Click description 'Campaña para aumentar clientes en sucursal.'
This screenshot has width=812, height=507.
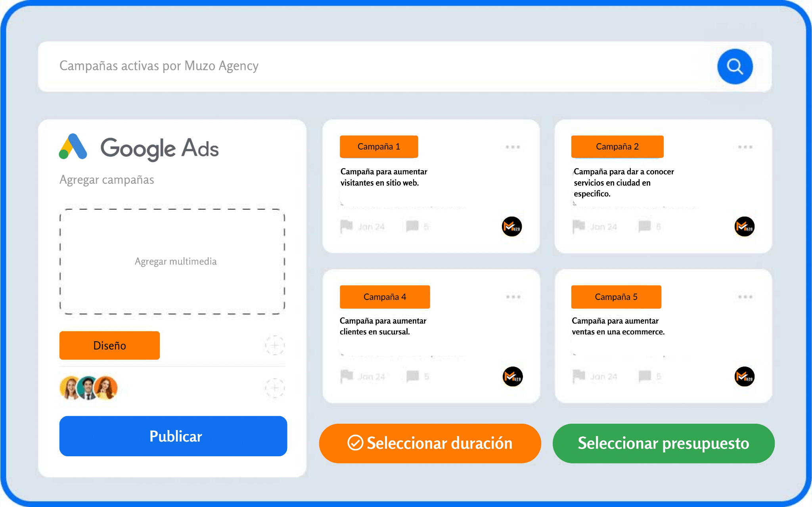point(383,326)
